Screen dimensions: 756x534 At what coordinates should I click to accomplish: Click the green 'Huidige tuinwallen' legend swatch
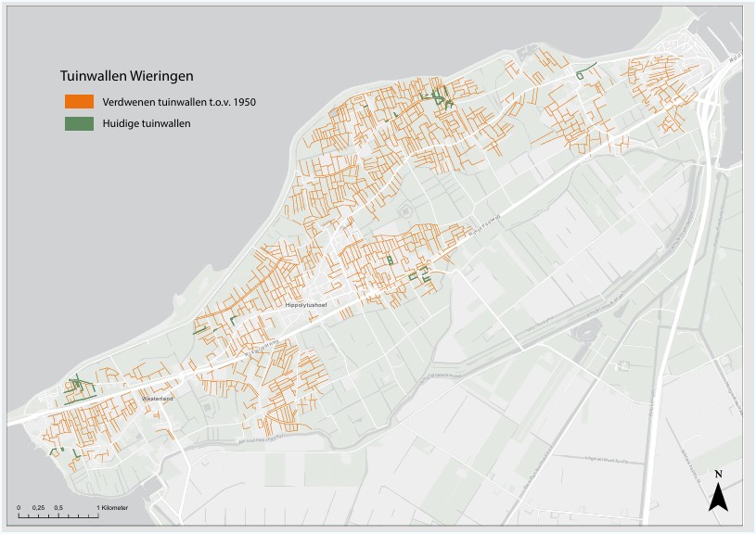78,123
